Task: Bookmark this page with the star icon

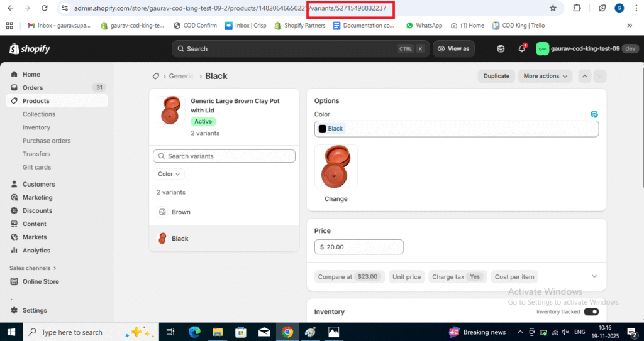Action: (553, 8)
